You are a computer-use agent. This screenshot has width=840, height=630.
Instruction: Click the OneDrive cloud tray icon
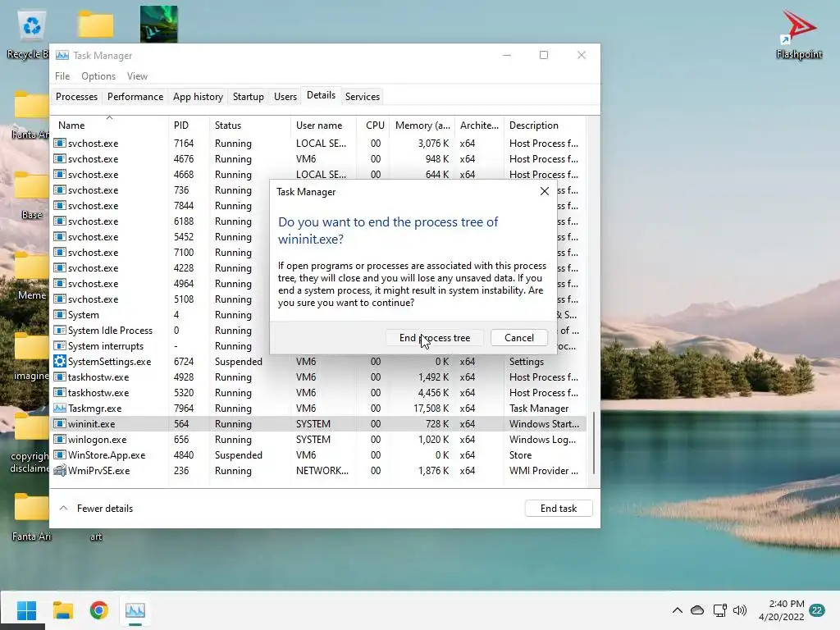coord(697,610)
